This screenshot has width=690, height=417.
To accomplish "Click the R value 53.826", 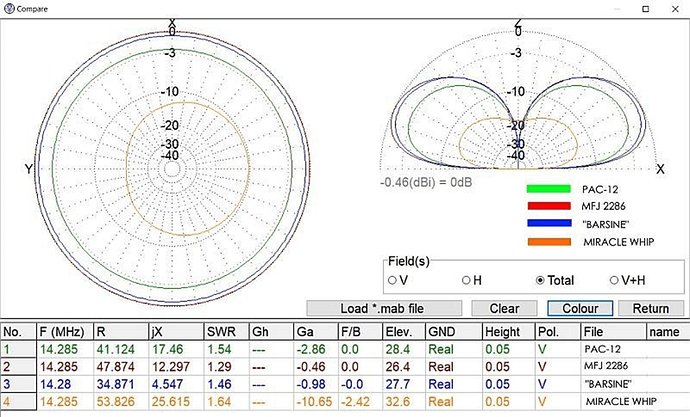I will [x=115, y=402].
